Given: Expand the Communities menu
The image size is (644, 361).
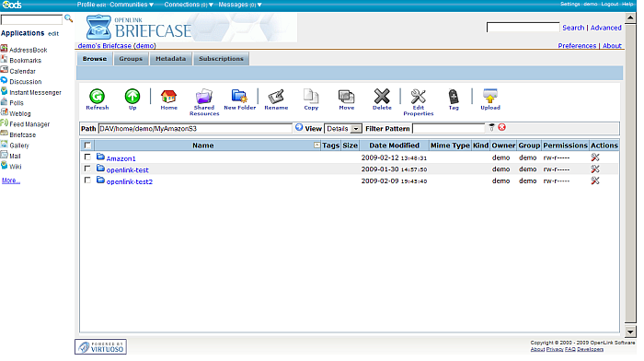Looking at the screenshot, I should click(x=132, y=5).
